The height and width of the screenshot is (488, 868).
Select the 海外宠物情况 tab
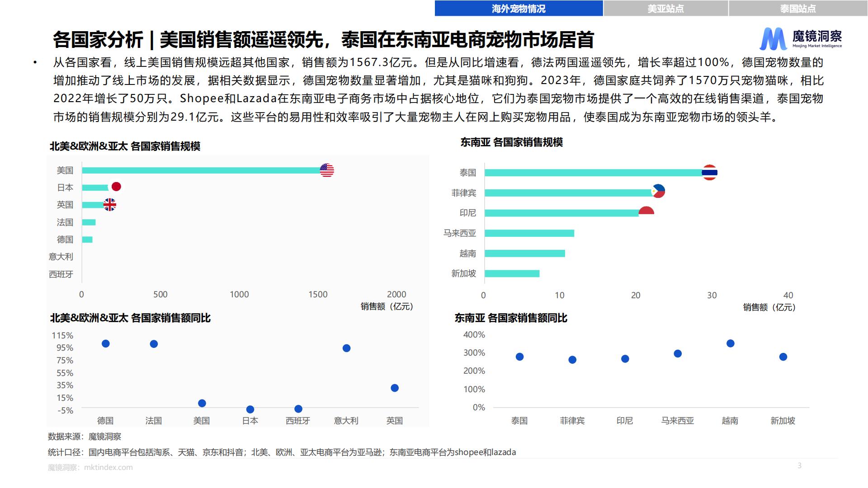(x=519, y=9)
